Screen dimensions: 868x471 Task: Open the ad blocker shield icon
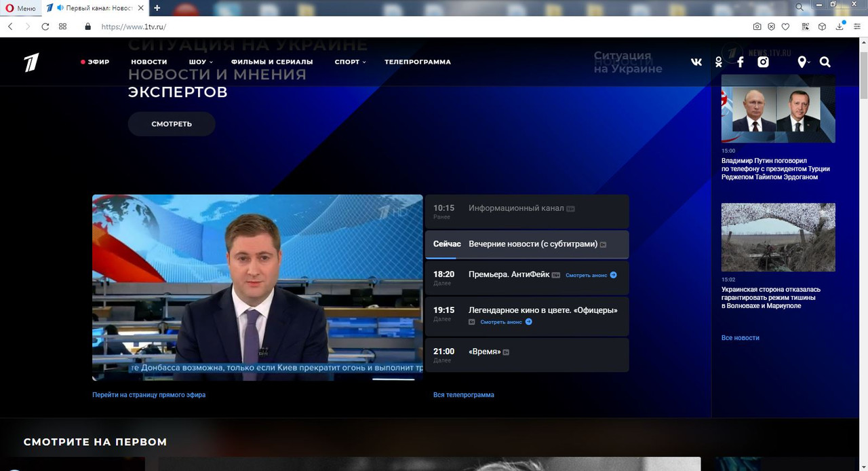(772, 26)
